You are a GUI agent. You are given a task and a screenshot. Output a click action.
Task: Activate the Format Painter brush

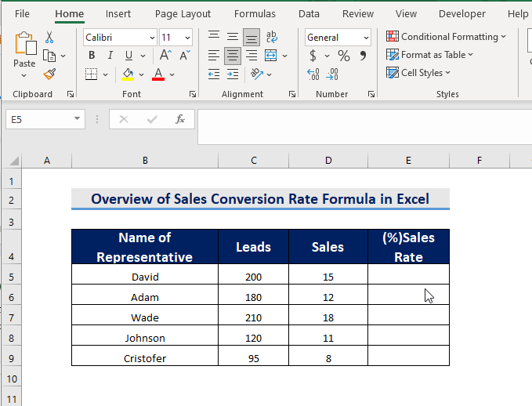point(49,74)
